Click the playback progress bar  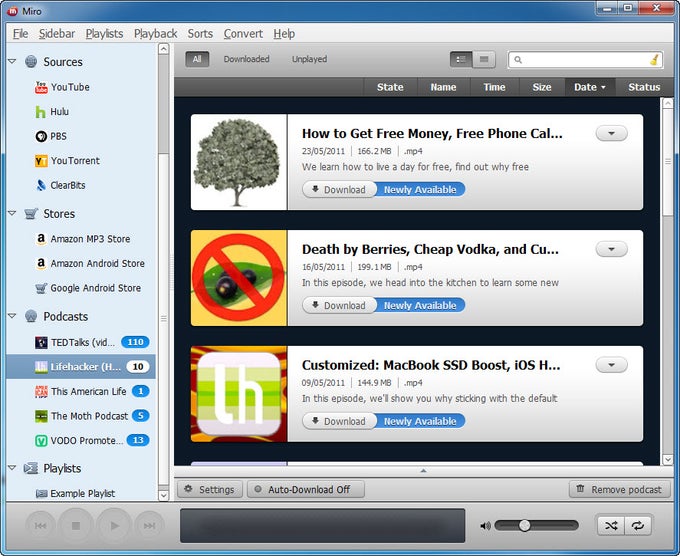coord(322,526)
